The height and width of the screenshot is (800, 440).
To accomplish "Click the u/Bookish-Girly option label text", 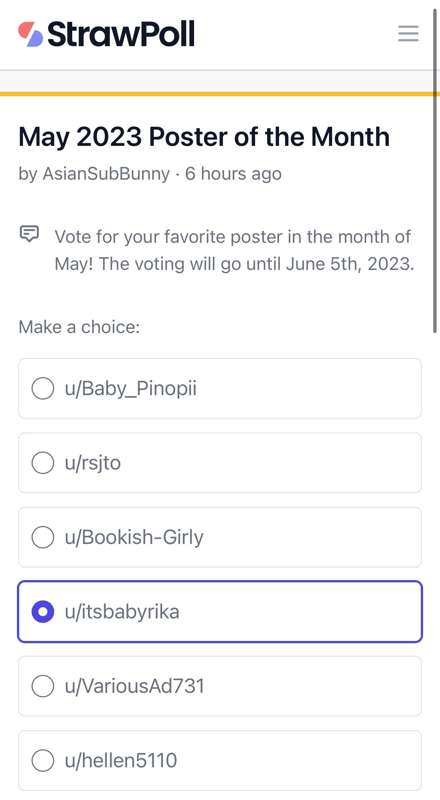I will [x=134, y=537].
